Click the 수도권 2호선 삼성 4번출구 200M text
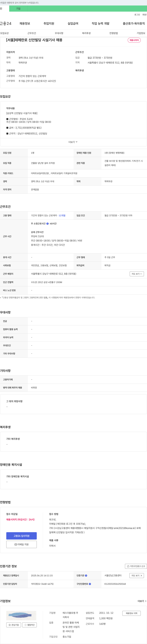Viewport: 147px width, 644px height. coord(47,282)
